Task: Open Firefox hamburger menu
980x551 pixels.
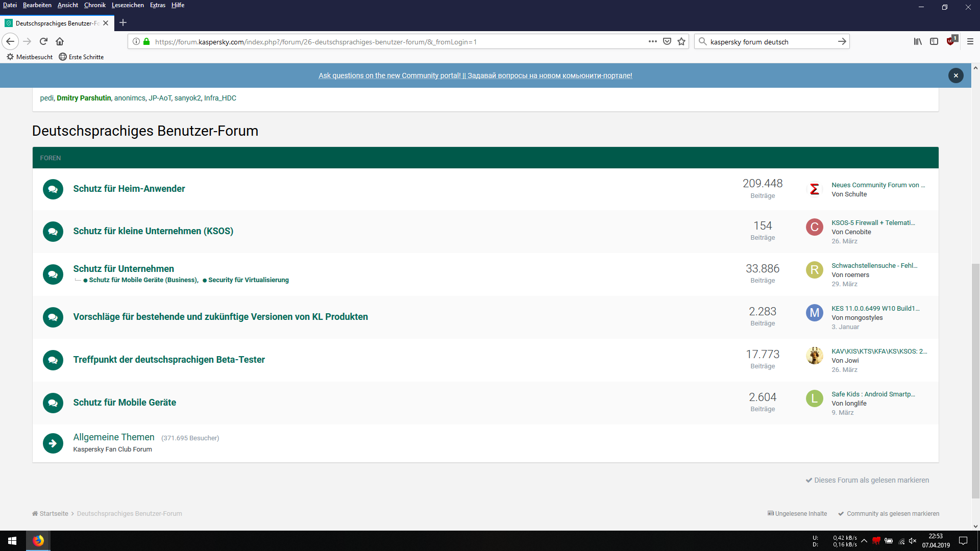Action: (x=970, y=41)
